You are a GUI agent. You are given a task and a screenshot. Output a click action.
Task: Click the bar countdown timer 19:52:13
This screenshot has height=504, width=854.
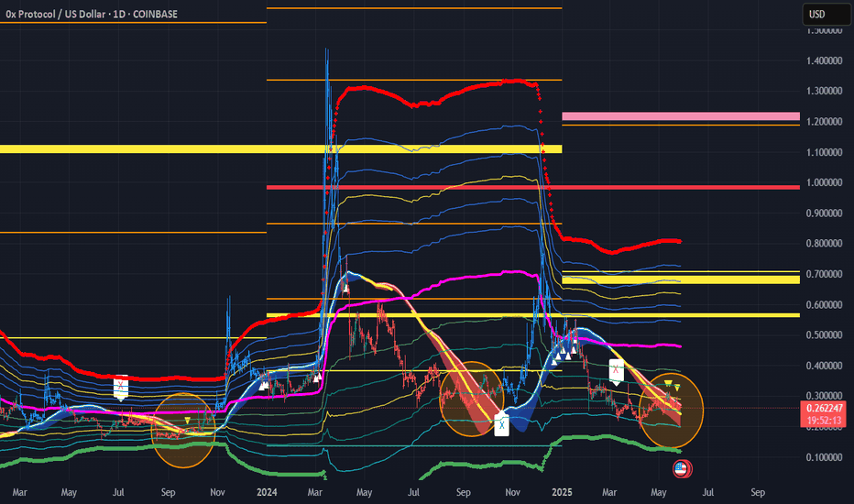point(825,420)
